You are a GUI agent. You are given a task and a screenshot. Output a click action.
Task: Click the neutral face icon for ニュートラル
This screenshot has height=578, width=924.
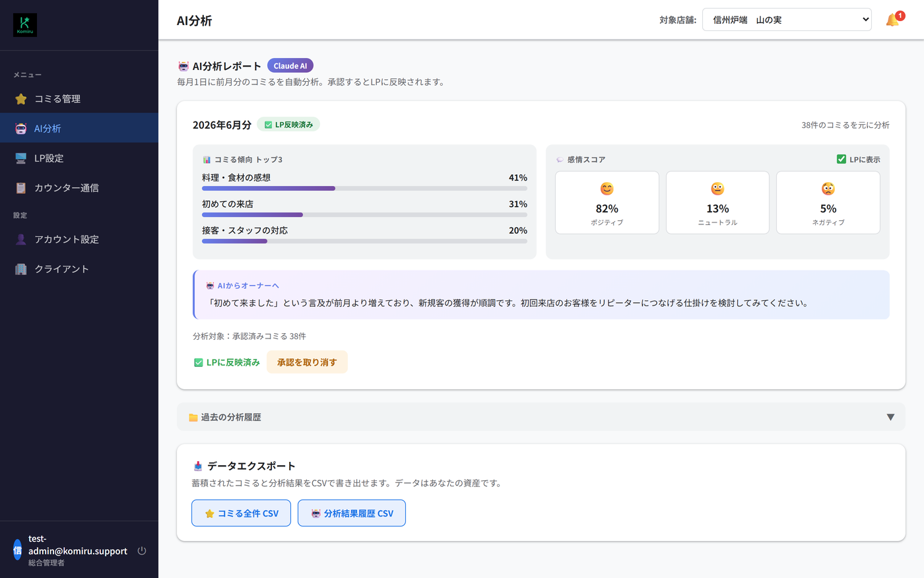pyautogui.click(x=717, y=189)
